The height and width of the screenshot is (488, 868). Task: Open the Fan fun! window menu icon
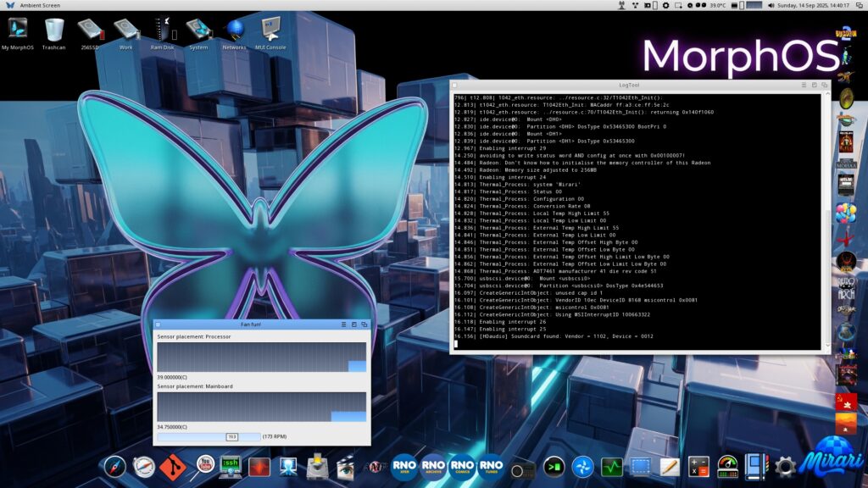(x=159, y=324)
